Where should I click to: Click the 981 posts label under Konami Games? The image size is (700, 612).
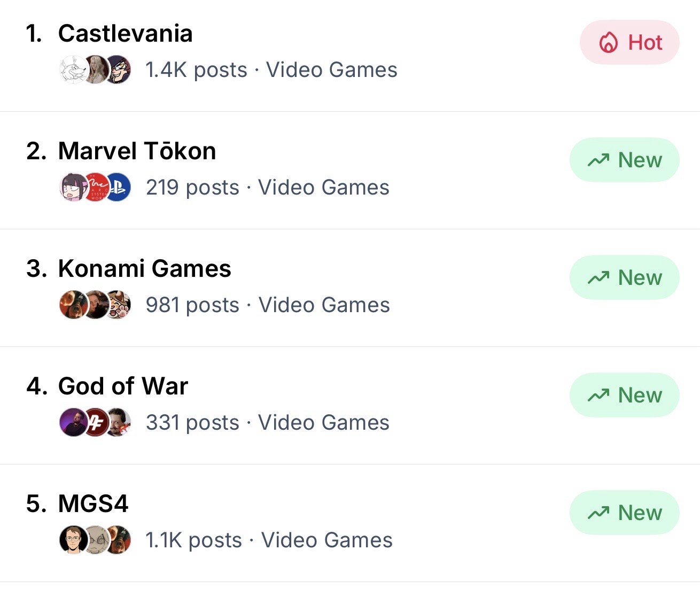click(192, 305)
